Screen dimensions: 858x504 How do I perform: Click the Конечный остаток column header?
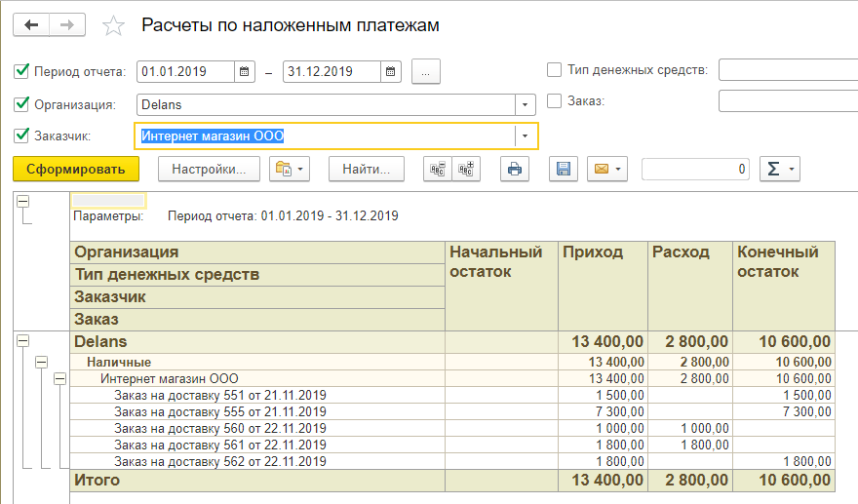pos(784,287)
